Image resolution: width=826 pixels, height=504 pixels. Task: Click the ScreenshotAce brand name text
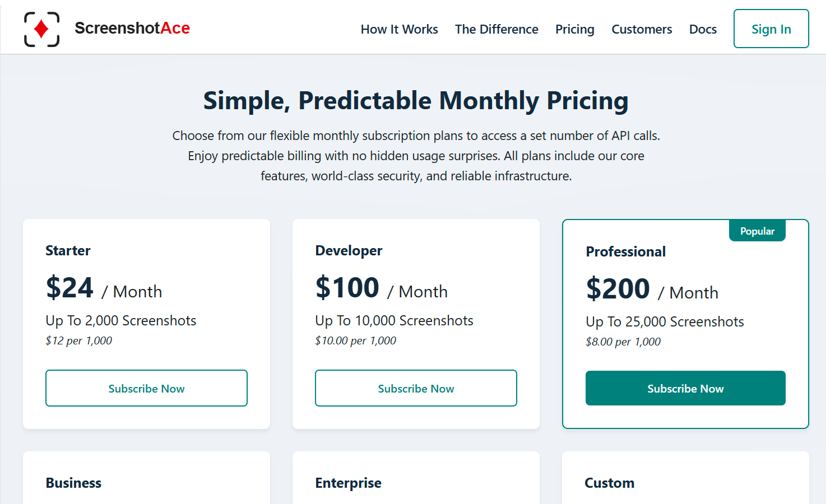[132, 28]
